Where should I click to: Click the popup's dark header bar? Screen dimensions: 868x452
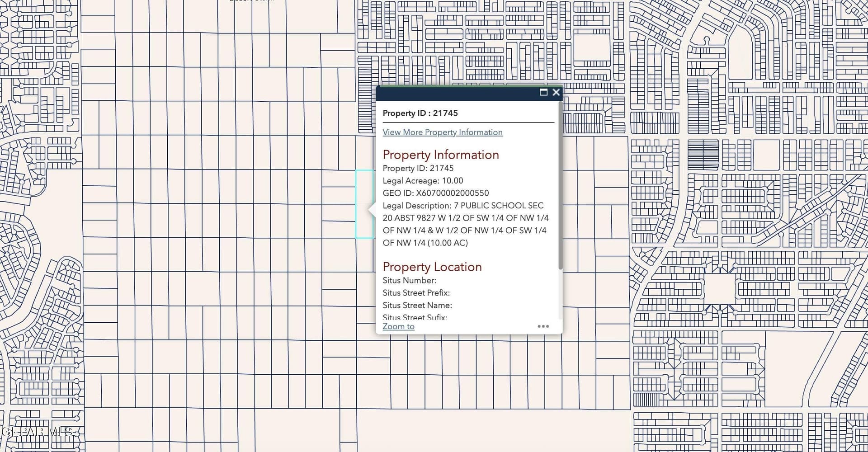pyautogui.click(x=457, y=93)
